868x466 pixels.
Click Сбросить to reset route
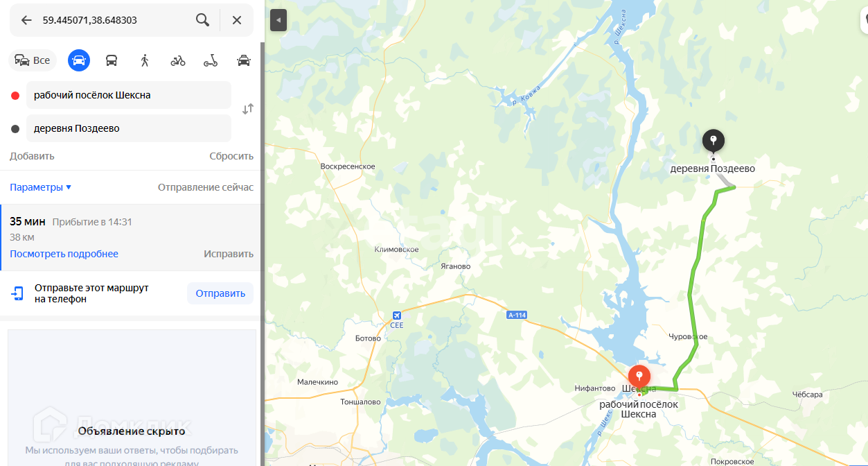point(231,156)
